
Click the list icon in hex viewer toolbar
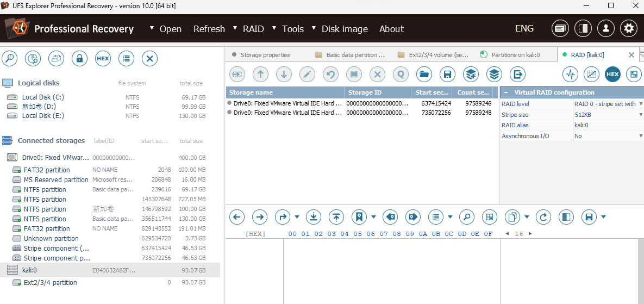click(x=436, y=217)
